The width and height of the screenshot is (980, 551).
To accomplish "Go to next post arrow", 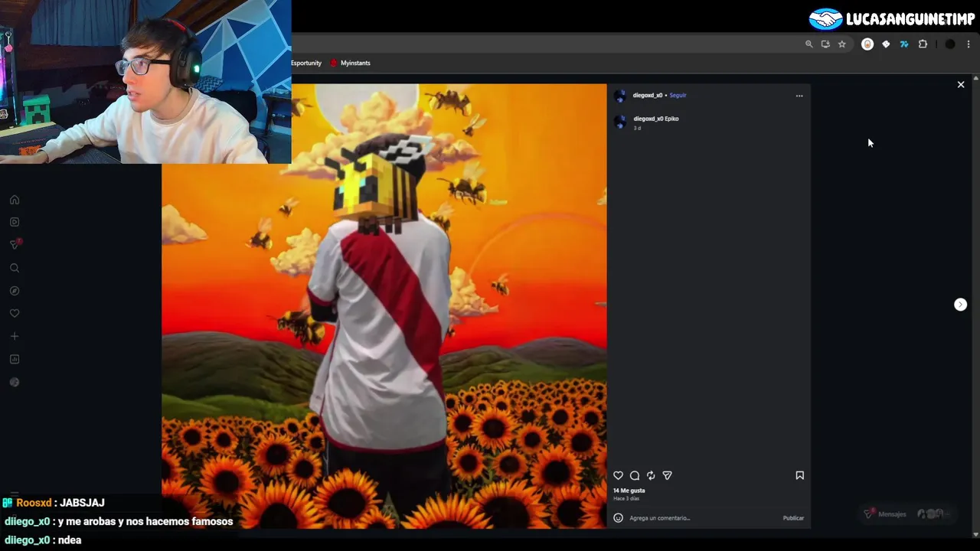I will click(961, 305).
